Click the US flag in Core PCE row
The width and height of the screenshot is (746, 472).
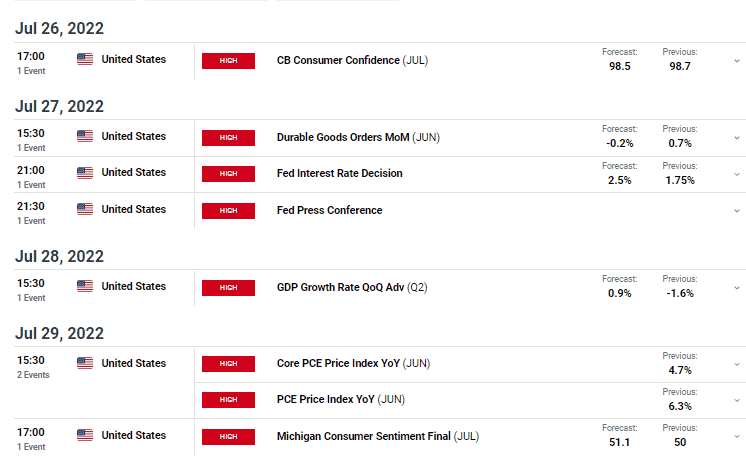coord(85,363)
